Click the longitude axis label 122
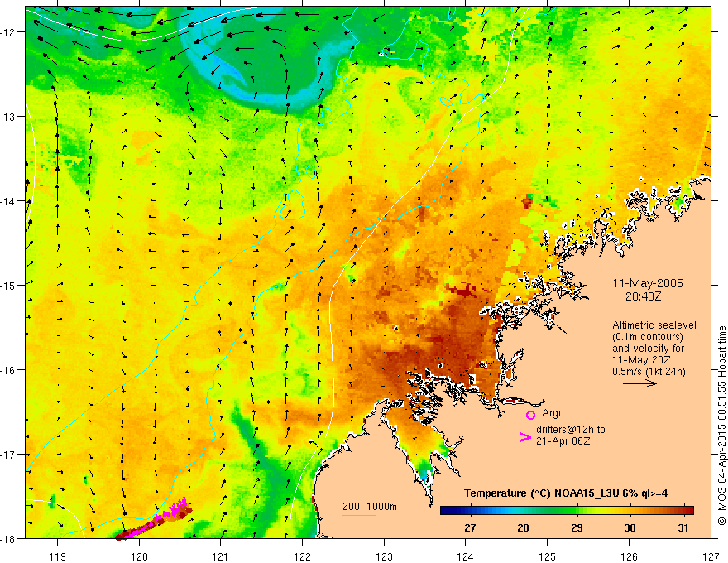This screenshot has width=728, height=563. coord(302,556)
